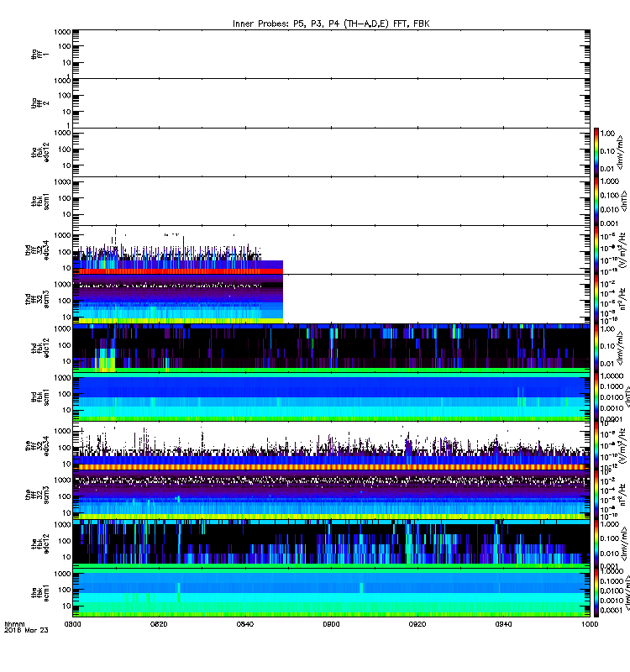Click the '(V/m)²/Hz' units label beside thd fff edc34

(622, 250)
